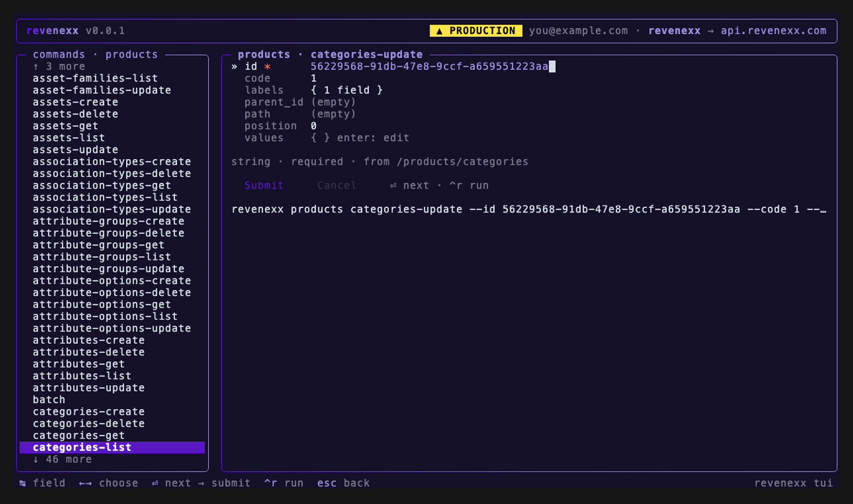Open assets-delete command
Image resolution: width=853 pixels, height=504 pixels.
point(76,114)
